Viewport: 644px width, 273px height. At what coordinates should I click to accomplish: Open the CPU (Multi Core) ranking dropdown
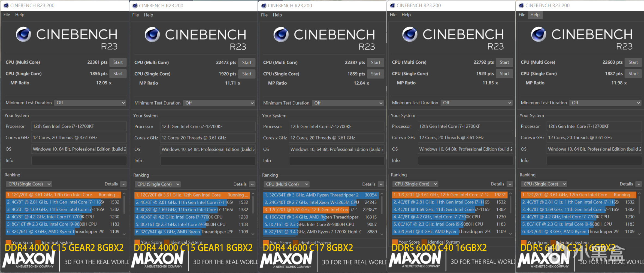click(287, 184)
